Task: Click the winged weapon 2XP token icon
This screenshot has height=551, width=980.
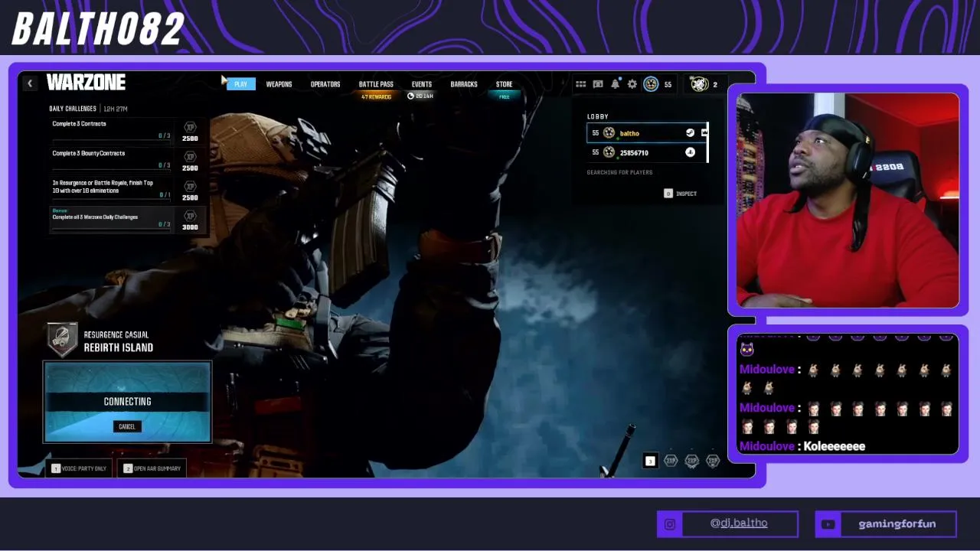Action: click(x=691, y=461)
